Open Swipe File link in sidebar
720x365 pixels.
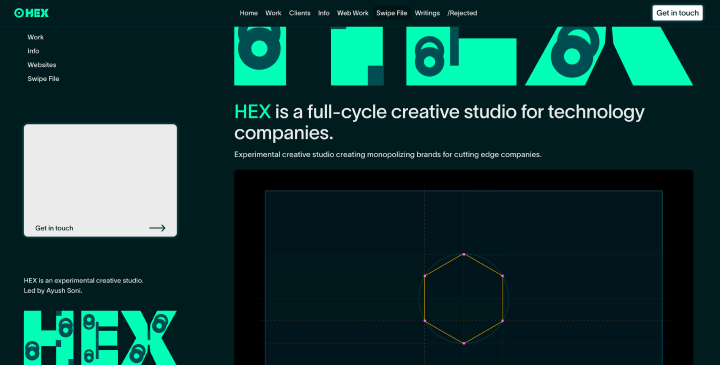[x=43, y=79]
